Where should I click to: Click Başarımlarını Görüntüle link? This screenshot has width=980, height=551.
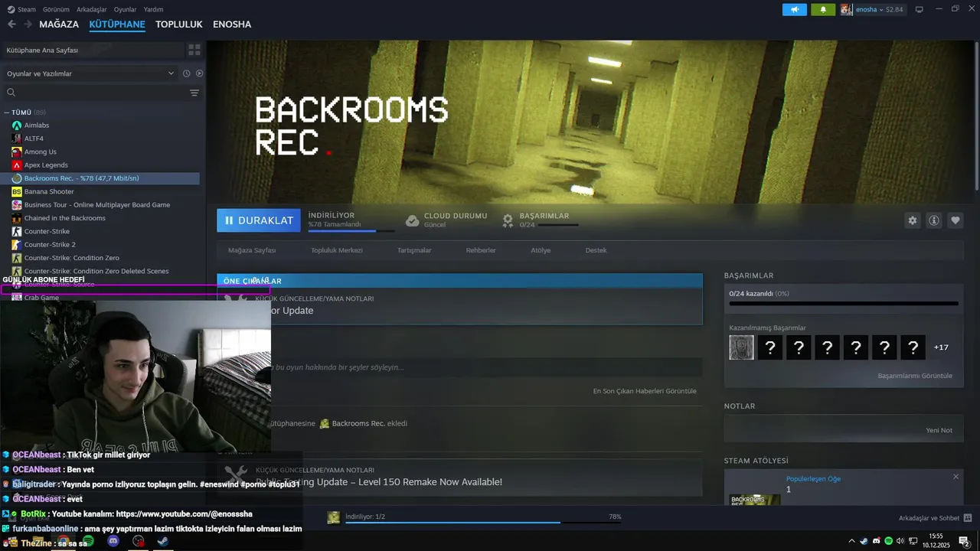coord(915,376)
